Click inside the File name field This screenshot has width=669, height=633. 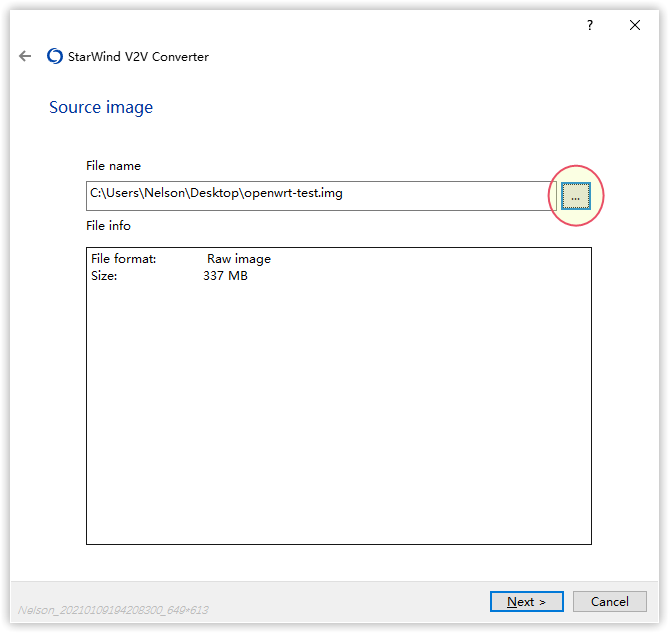(450, 195)
